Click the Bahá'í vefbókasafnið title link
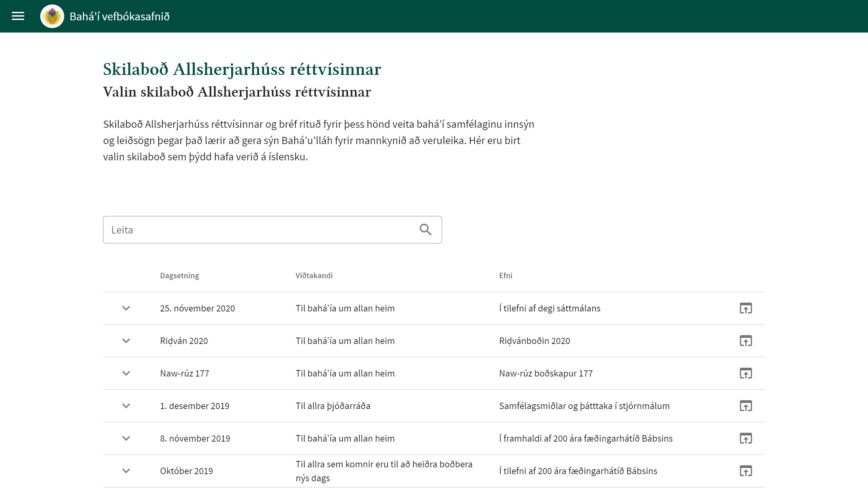 pyautogui.click(x=119, y=16)
